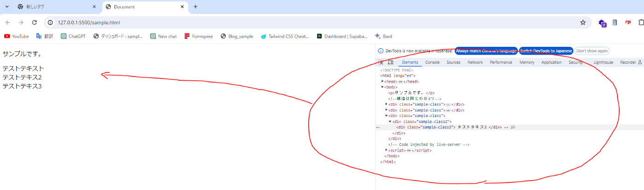Viewport: 644px width, 190px height.
Task: Open the ダッシュボード sampl... bookmark
Action: [118, 36]
